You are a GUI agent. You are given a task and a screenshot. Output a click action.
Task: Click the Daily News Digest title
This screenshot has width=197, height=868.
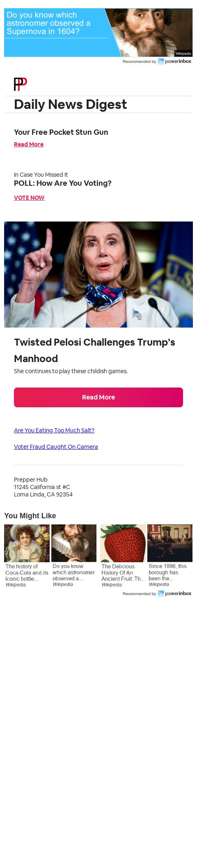(x=71, y=104)
